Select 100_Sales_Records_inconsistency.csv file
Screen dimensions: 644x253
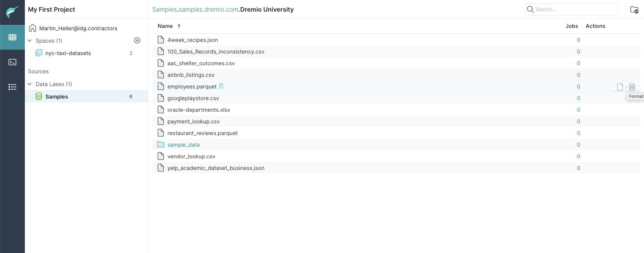[216, 52]
